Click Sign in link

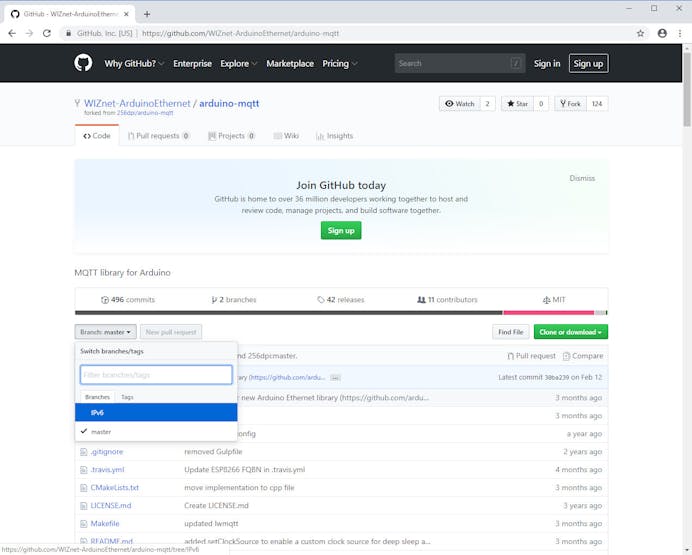pos(547,64)
